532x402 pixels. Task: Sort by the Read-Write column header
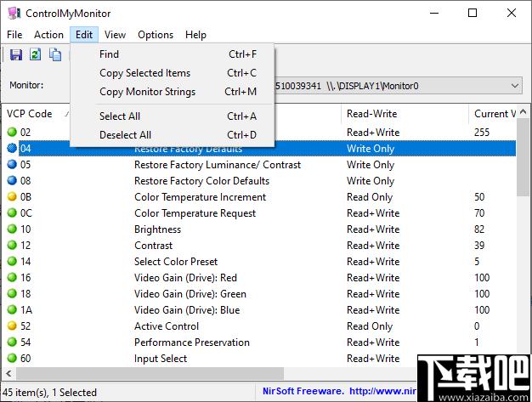pos(405,114)
